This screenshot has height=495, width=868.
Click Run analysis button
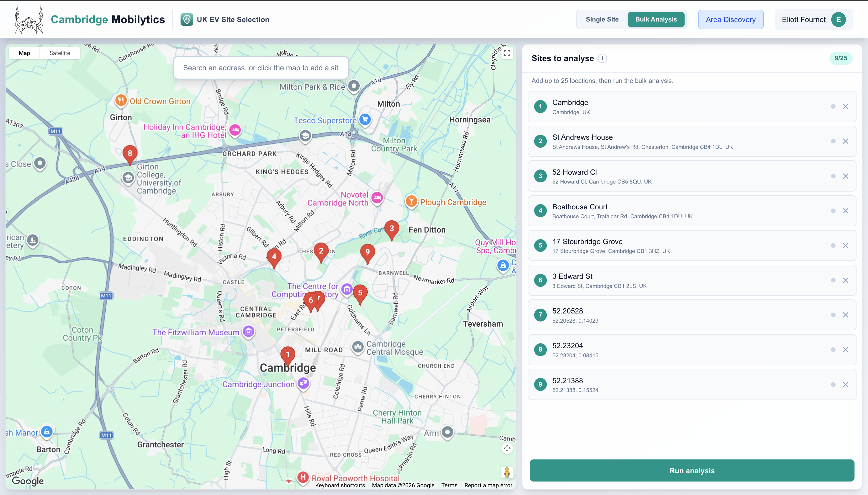692,471
